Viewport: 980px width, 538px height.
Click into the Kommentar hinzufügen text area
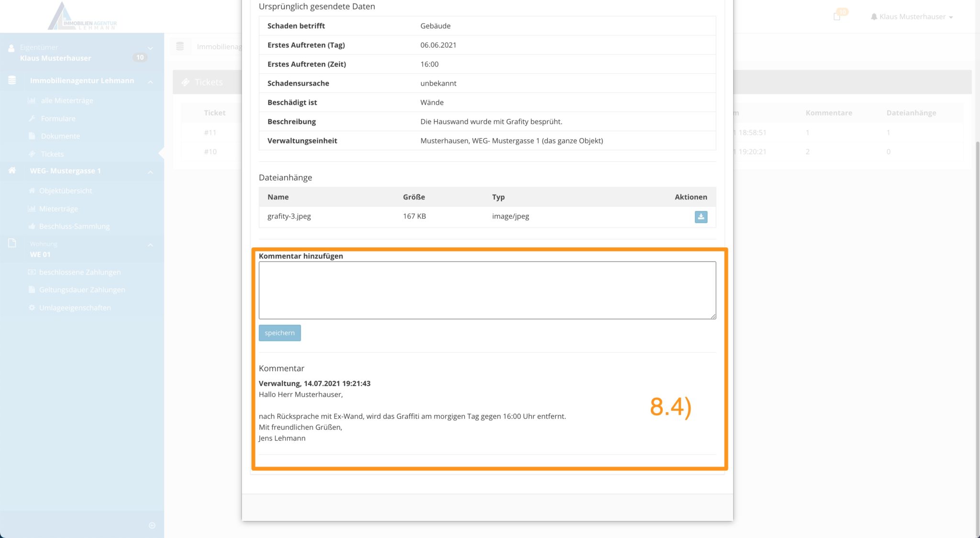(x=487, y=290)
